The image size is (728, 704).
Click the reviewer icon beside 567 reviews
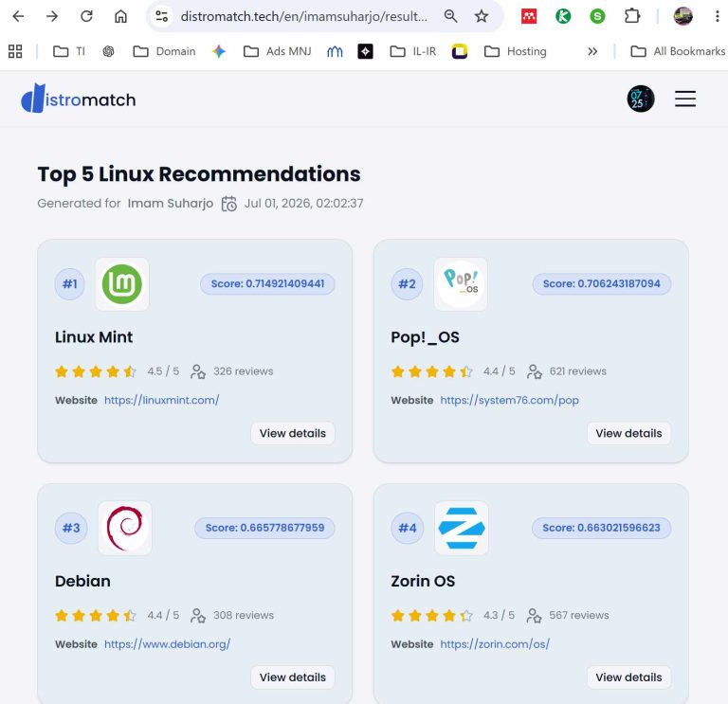[x=534, y=615]
